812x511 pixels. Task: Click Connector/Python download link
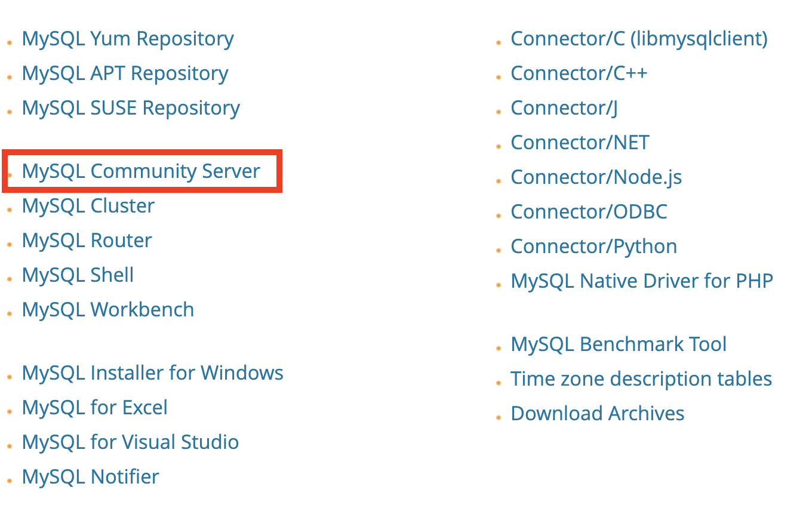click(593, 246)
